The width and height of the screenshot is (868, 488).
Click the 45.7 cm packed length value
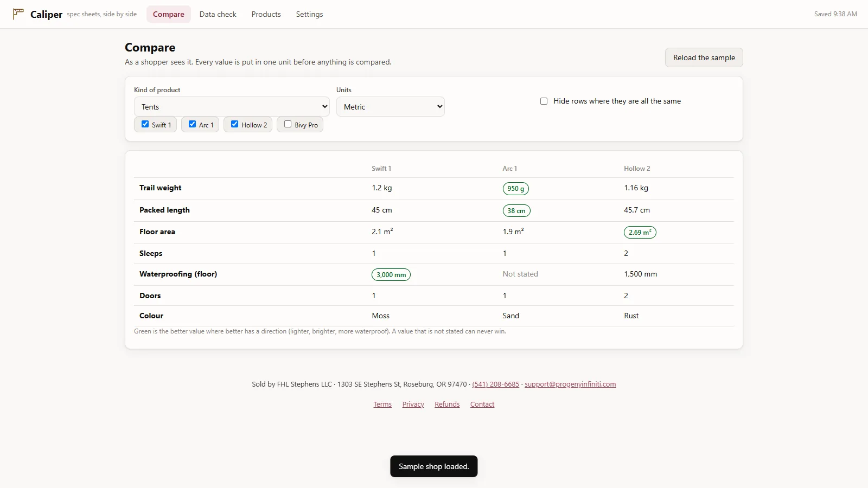(637, 210)
